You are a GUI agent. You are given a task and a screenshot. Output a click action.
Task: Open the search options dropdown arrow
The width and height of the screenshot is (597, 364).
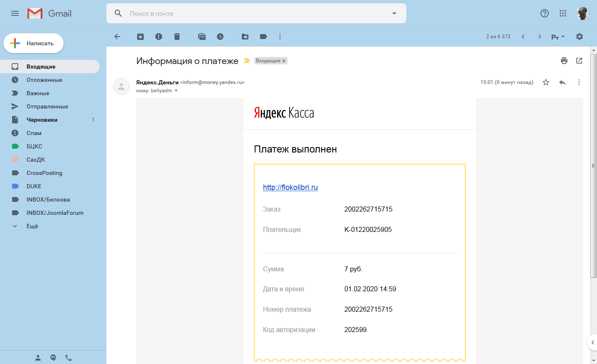[394, 13]
